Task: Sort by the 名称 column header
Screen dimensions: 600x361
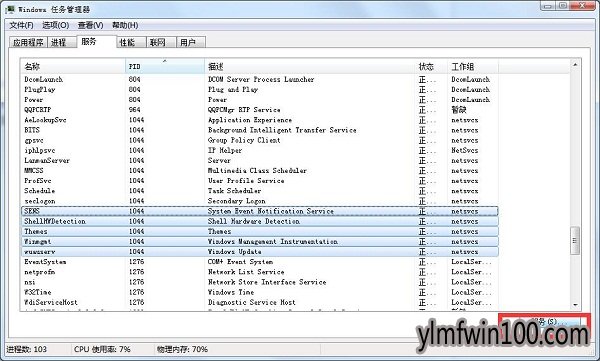Action: click(73, 67)
